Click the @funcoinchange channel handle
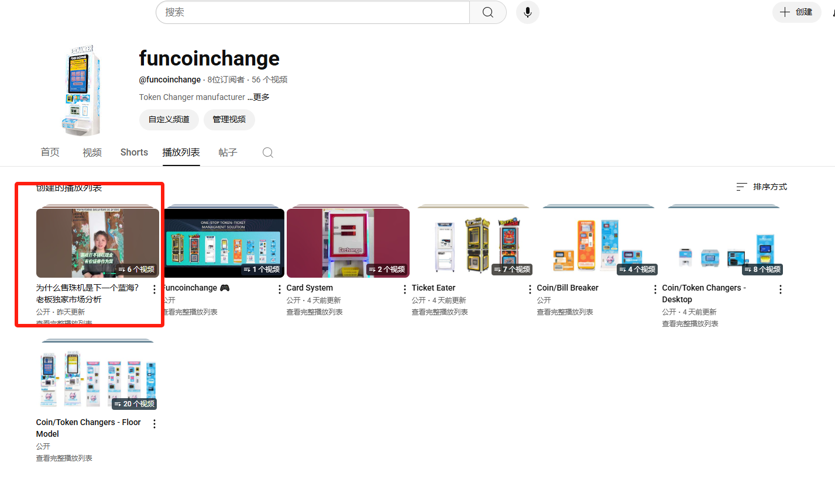Image resolution: width=835 pixels, height=504 pixels. point(170,80)
